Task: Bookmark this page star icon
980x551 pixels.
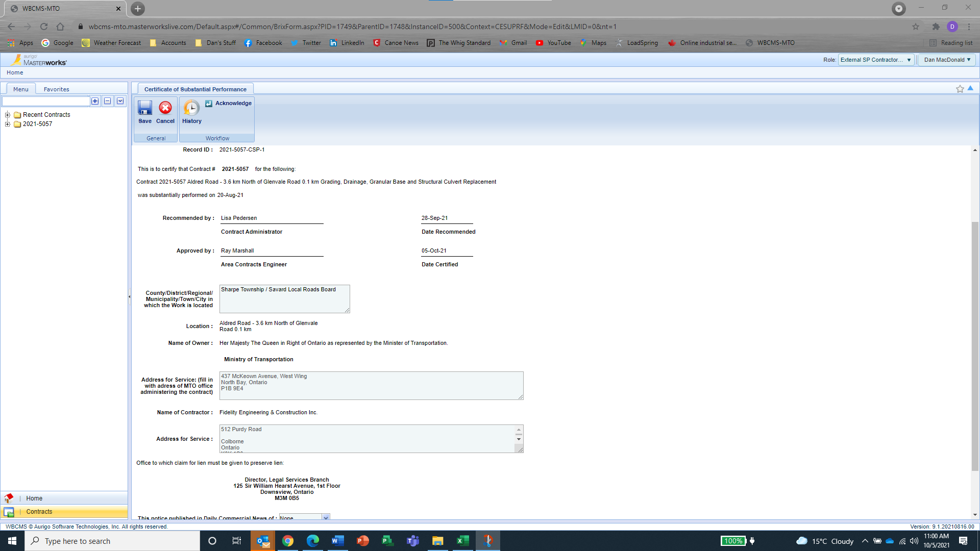Action: [x=916, y=27]
